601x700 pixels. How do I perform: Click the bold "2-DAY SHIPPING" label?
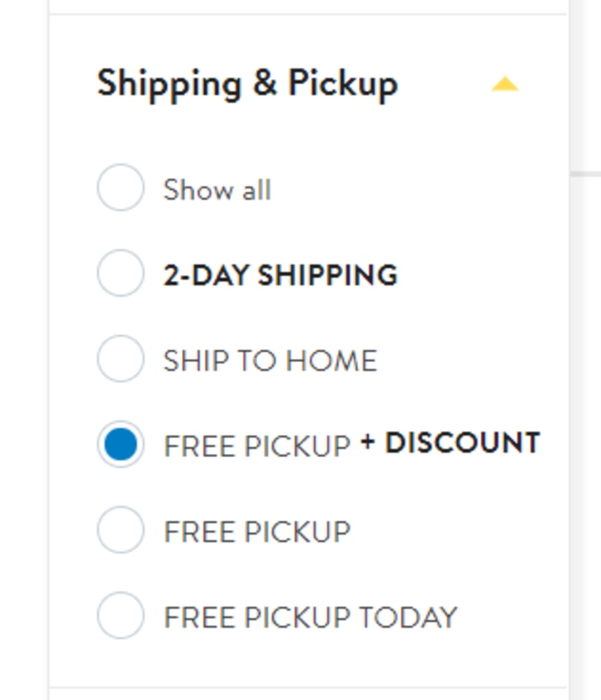point(280,275)
